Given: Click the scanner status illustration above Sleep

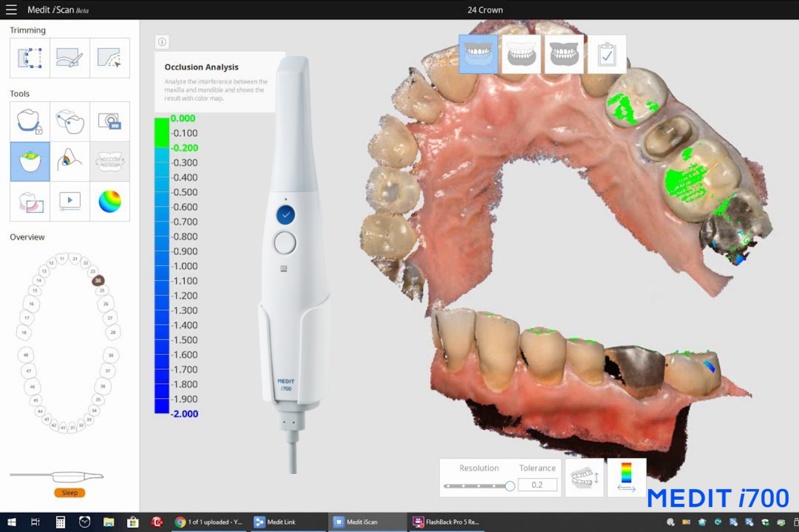Looking at the screenshot, I should tap(57, 477).
